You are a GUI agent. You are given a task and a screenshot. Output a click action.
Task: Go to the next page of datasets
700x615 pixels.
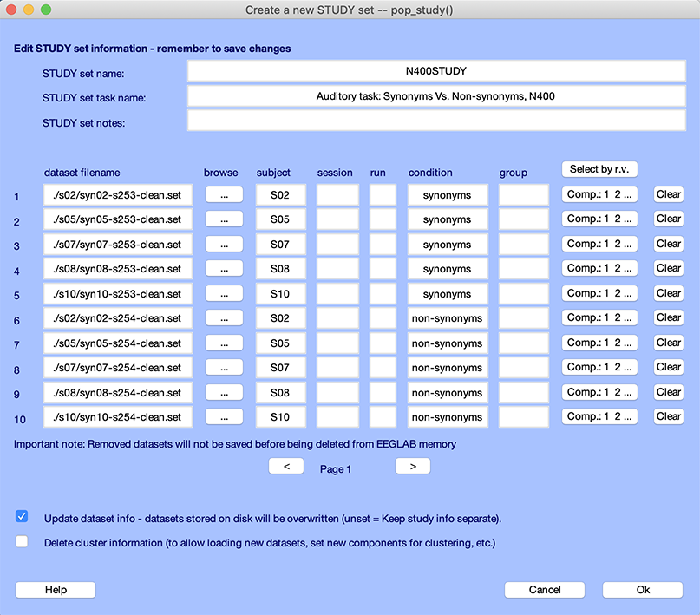(413, 467)
